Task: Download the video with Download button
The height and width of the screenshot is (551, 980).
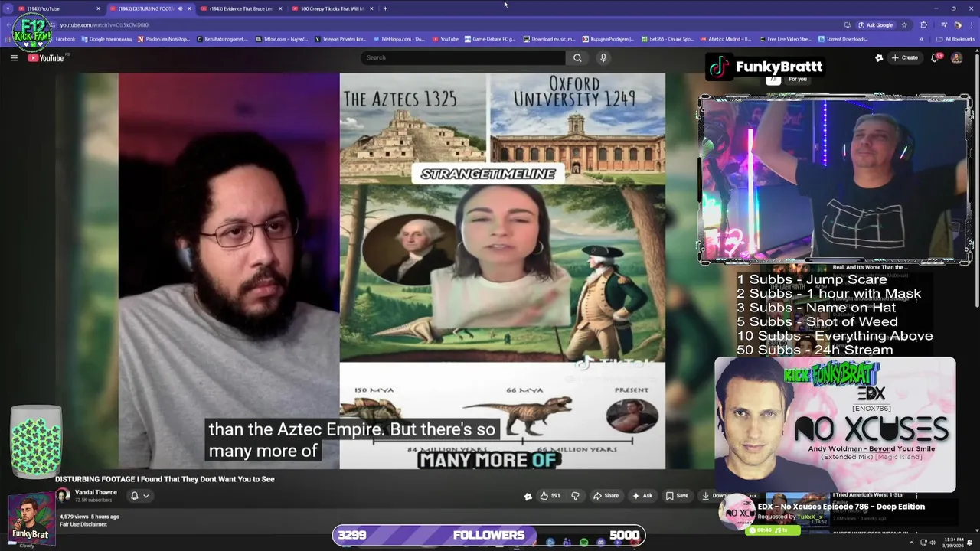Action: click(x=715, y=496)
